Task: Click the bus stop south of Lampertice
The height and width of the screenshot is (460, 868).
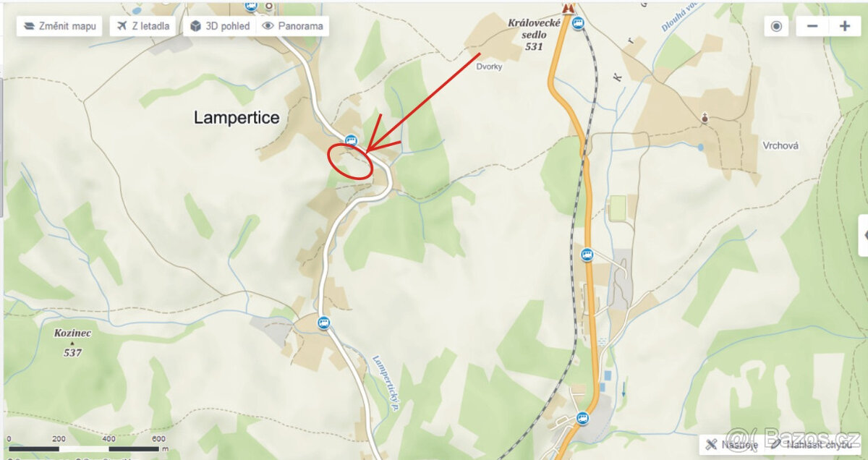Action: coord(324,323)
